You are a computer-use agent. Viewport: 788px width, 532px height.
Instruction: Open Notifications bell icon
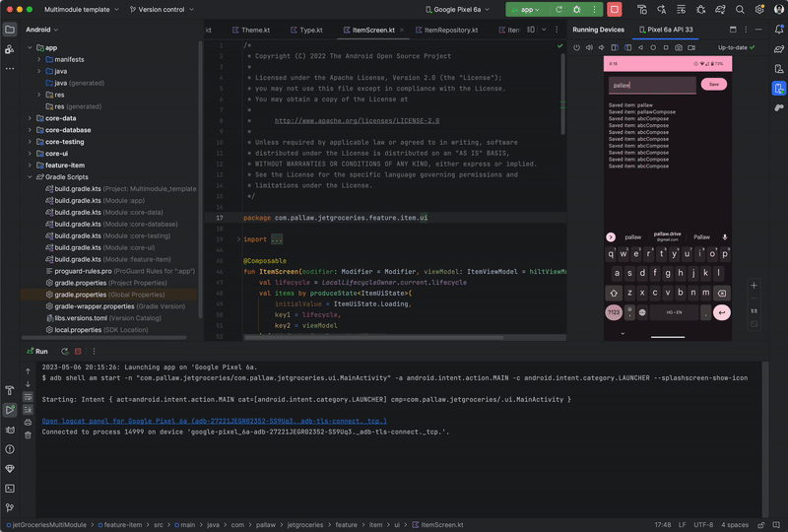pyautogui.click(x=779, y=30)
